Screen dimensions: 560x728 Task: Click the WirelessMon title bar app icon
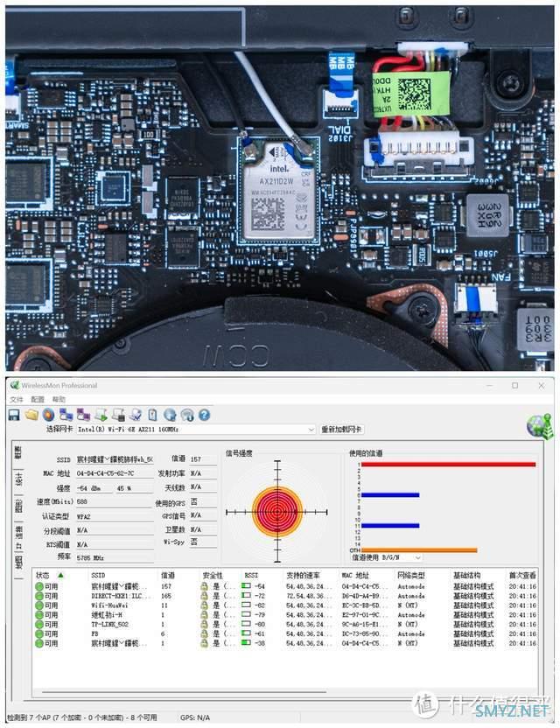[15, 385]
